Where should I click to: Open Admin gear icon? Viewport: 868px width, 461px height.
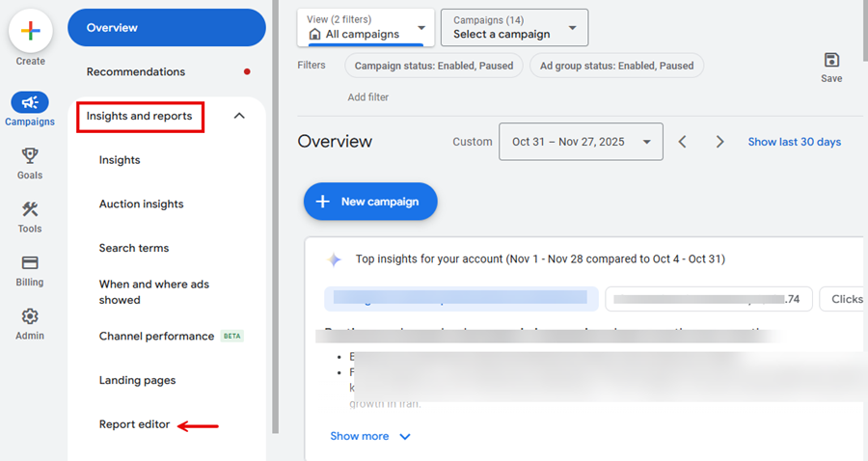click(x=30, y=316)
